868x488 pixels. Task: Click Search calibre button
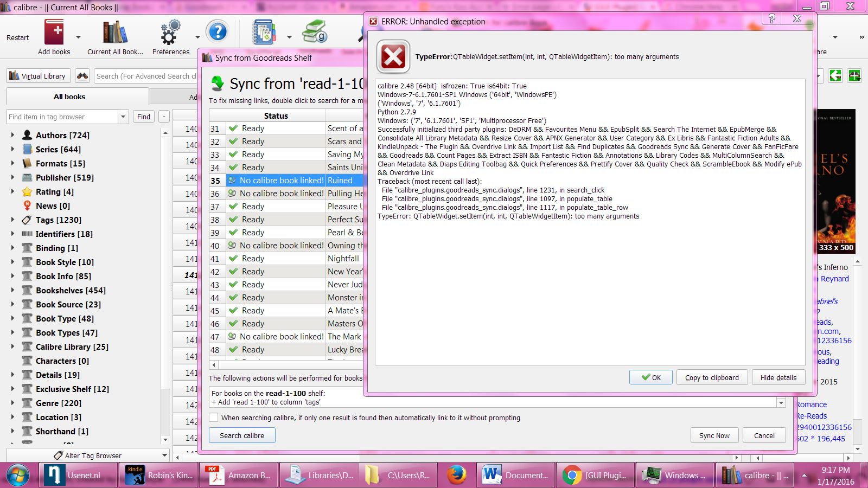click(242, 435)
